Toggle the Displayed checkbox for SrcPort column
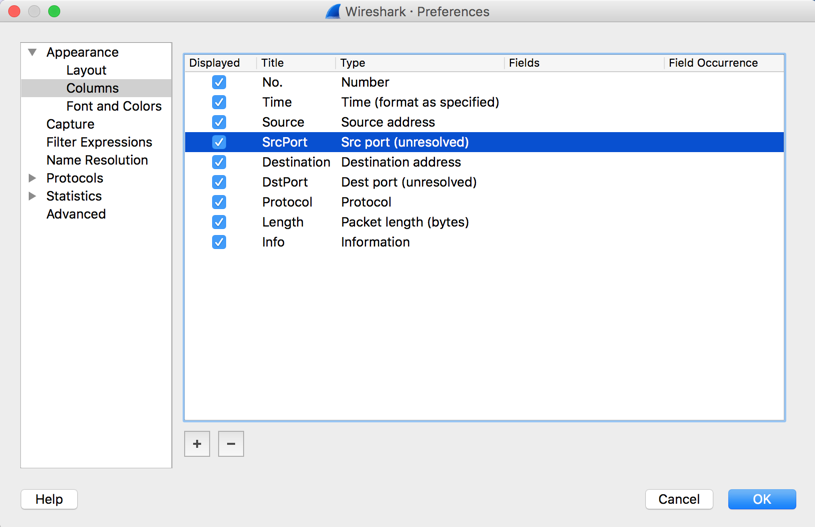 coord(219,142)
